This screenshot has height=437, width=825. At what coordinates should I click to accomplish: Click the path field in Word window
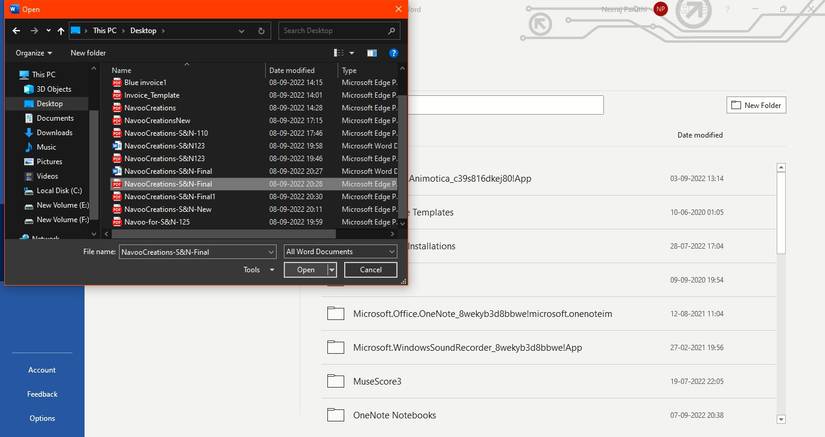506,105
